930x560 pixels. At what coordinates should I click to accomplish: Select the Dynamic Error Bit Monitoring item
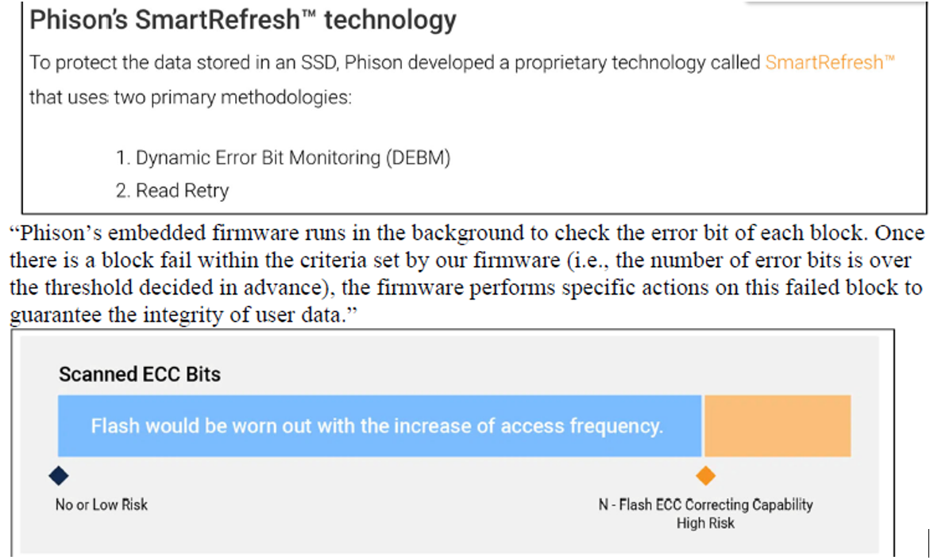[x=293, y=158]
